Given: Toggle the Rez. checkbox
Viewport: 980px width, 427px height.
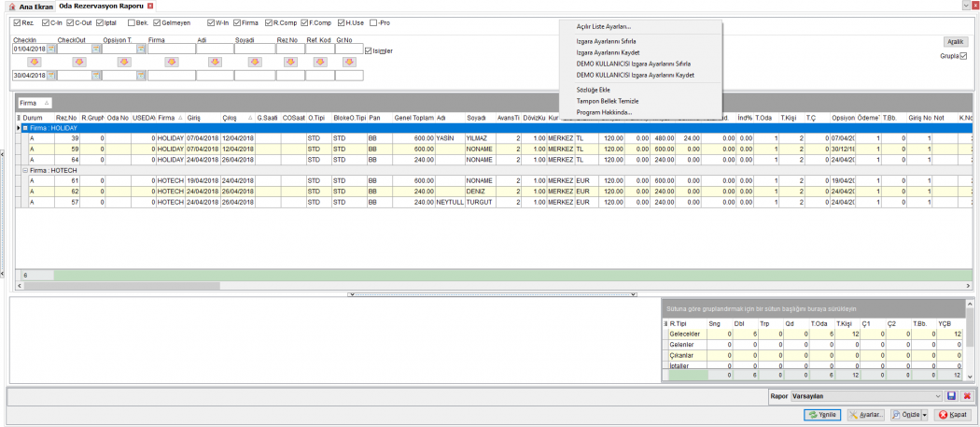Looking at the screenshot, I should point(17,23).
